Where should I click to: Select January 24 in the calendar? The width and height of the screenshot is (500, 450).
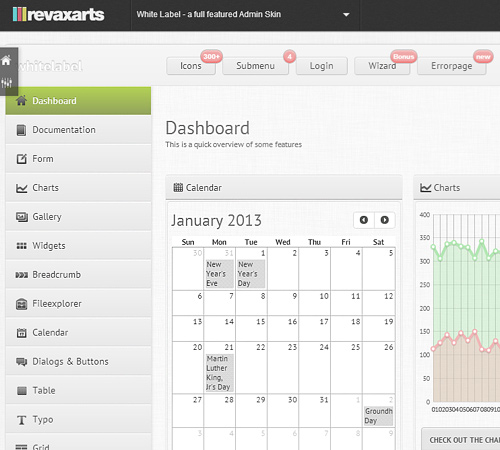(x=315, y=367)
